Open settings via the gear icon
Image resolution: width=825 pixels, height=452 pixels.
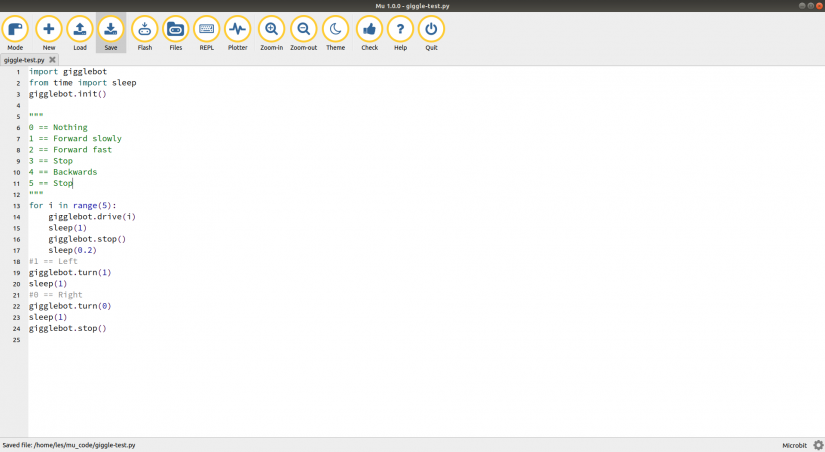pyautogui.click(x=818, y=445)
